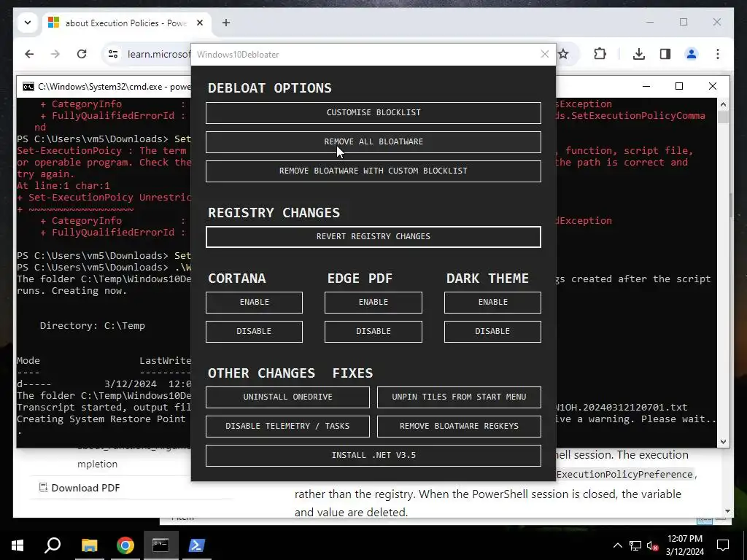Click the Chrome address bar URL
The width and height of the screenshot is (747, 560).
(x=159, y=54)
